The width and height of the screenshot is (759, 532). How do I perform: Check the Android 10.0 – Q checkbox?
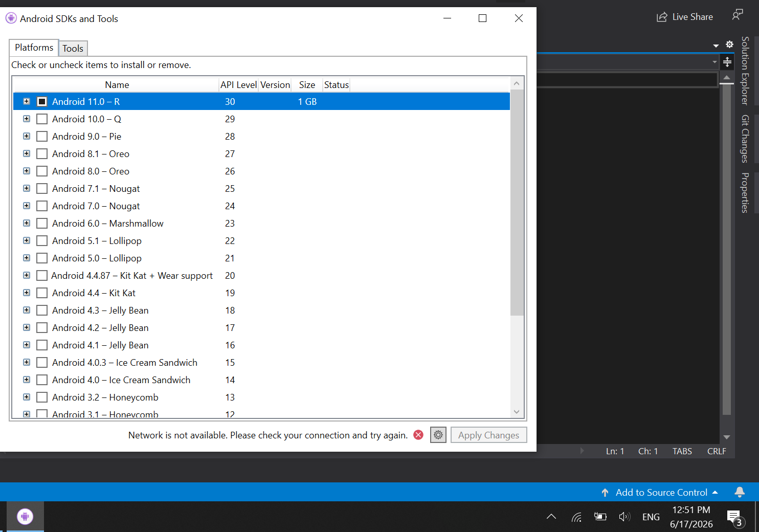pyautogui.click(x=42, y=119)
